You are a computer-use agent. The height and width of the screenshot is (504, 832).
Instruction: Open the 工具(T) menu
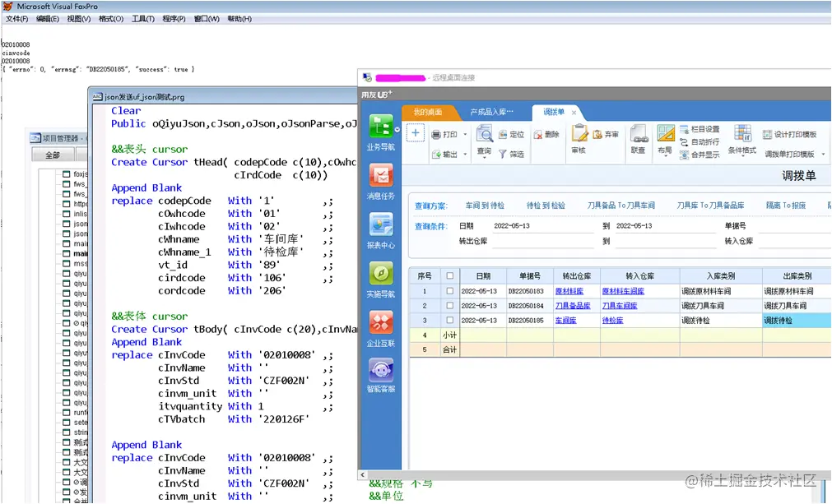pyautogui.click(x=142, y=19)
